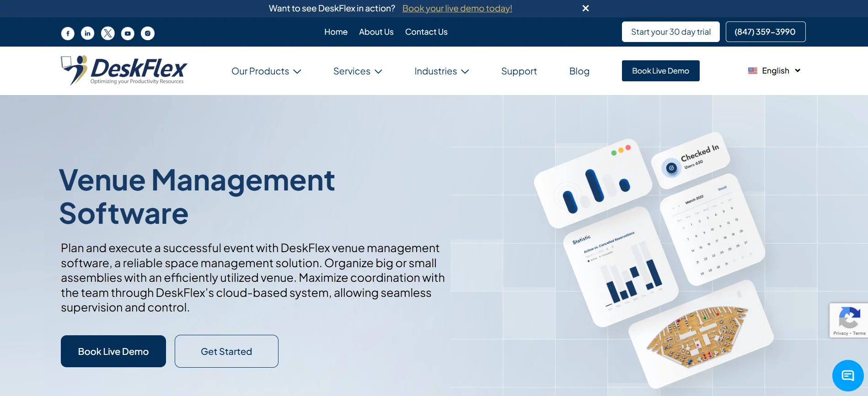
Task: Click the Venue Management Software heading
Action: coord(197,196)
